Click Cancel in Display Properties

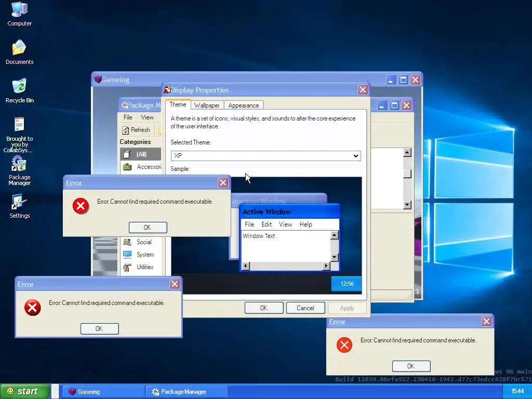click(305, 308)
